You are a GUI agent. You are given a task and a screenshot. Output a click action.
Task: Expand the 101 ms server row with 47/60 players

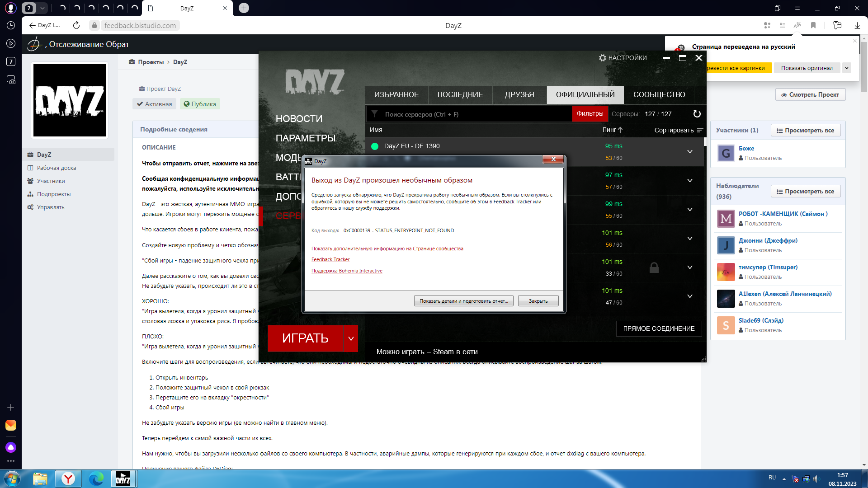(x=690, y=296)
